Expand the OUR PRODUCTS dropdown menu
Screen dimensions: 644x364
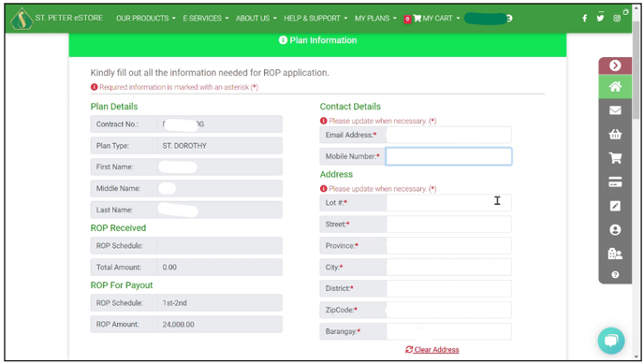click(146, 18)
